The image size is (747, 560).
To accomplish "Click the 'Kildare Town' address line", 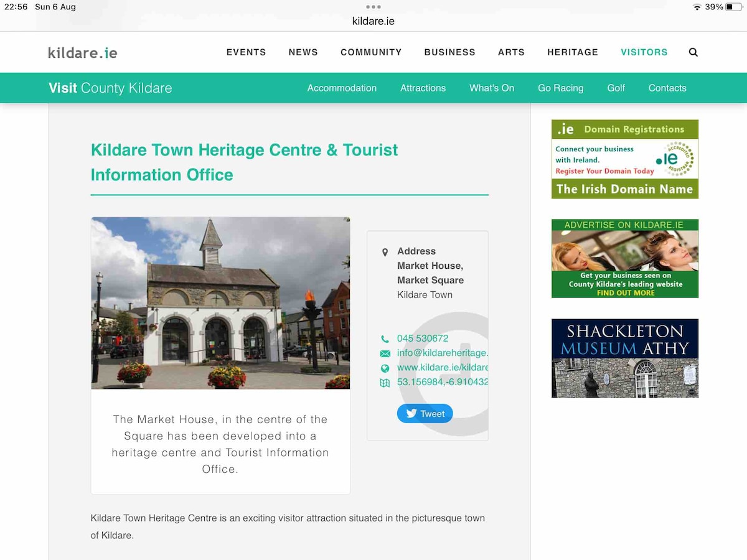I will 425,295.
